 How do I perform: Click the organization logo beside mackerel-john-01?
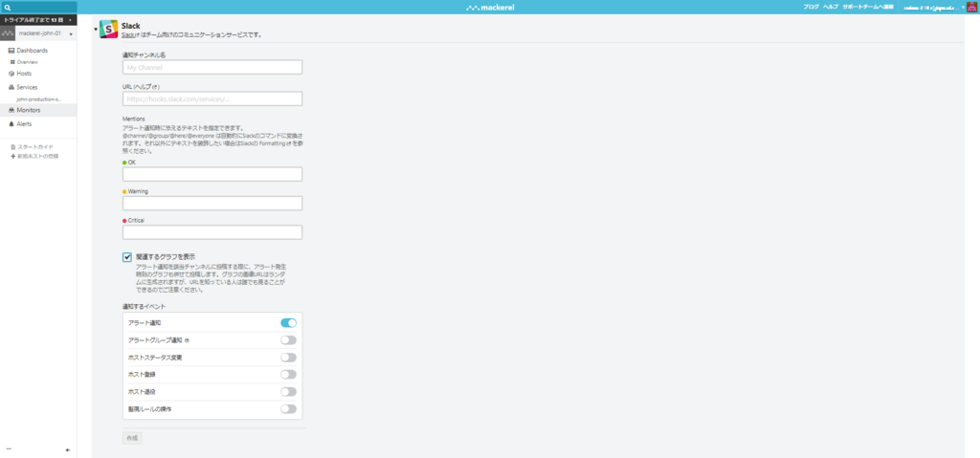(8, 33)
